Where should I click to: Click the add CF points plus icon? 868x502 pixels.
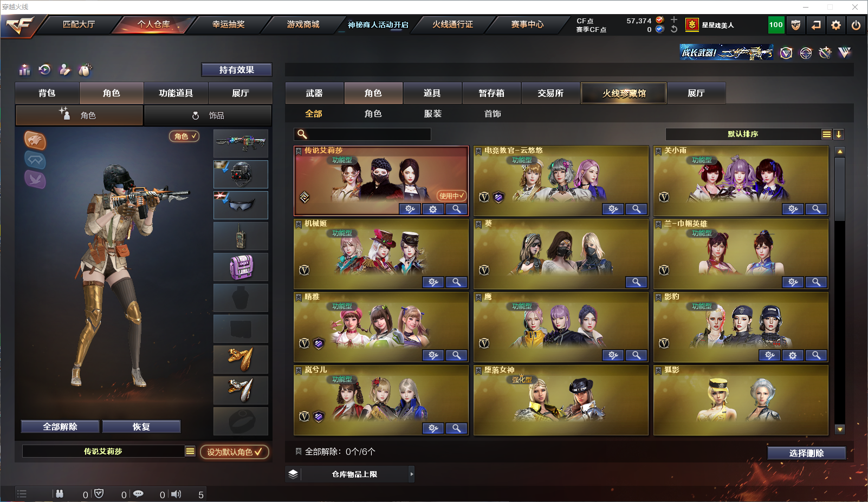coord(674,20)
